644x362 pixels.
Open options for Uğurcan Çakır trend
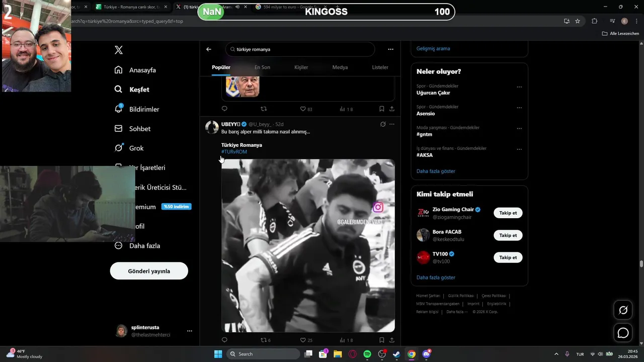(x=519, y=87)
